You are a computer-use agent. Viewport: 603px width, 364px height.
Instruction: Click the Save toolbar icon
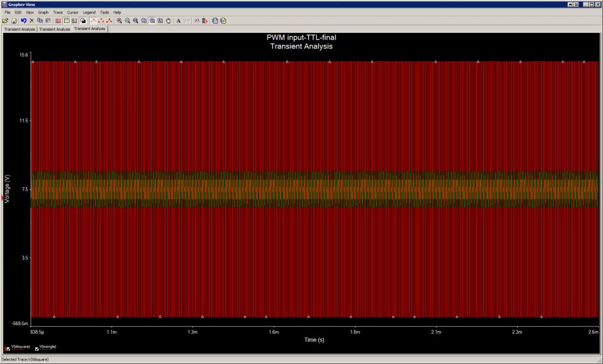(14, 21)
